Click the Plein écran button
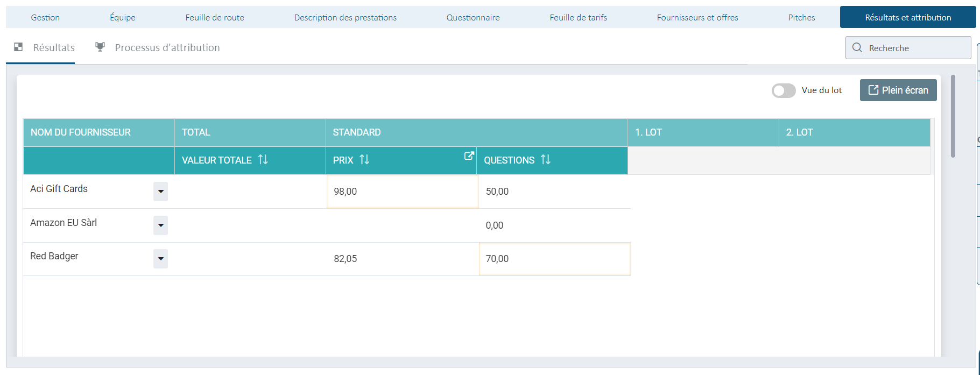Viewport: 980px width, 375px height. click(x=898, y=90)
